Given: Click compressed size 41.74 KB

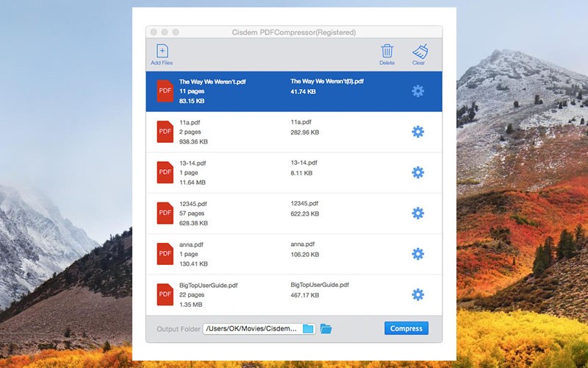Looking at the screenshot, I should pyautogui.click(x=303, y=91).
